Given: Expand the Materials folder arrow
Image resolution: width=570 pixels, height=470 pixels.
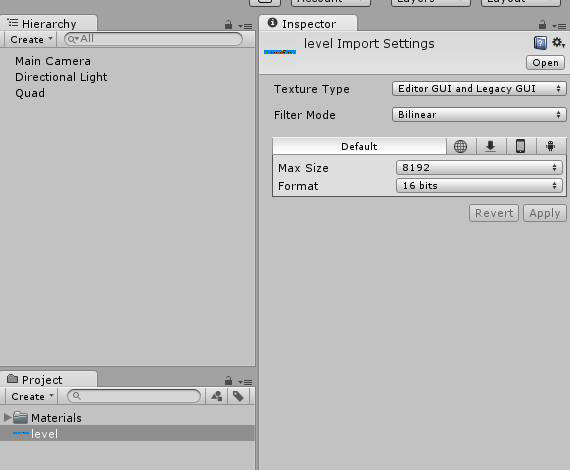Looking at the screenshot, I should coord(7,417).
